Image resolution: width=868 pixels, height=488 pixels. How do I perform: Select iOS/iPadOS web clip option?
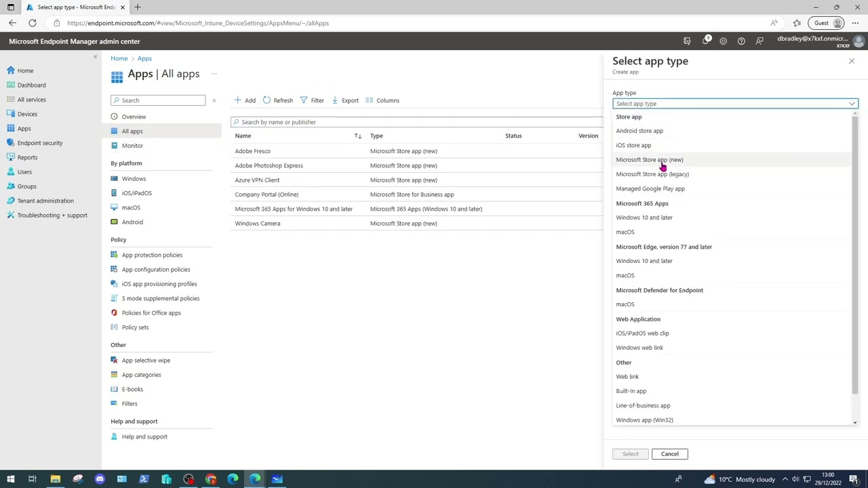click(x=642, y=333)
